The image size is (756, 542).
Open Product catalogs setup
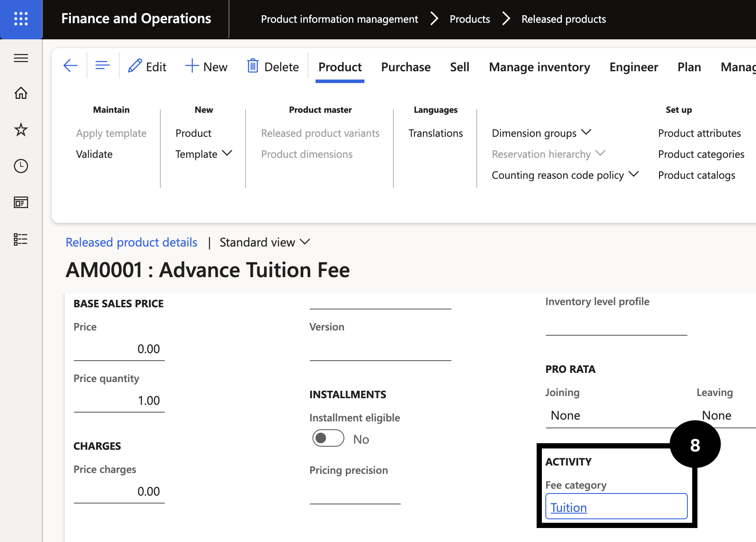coord(697,175)
